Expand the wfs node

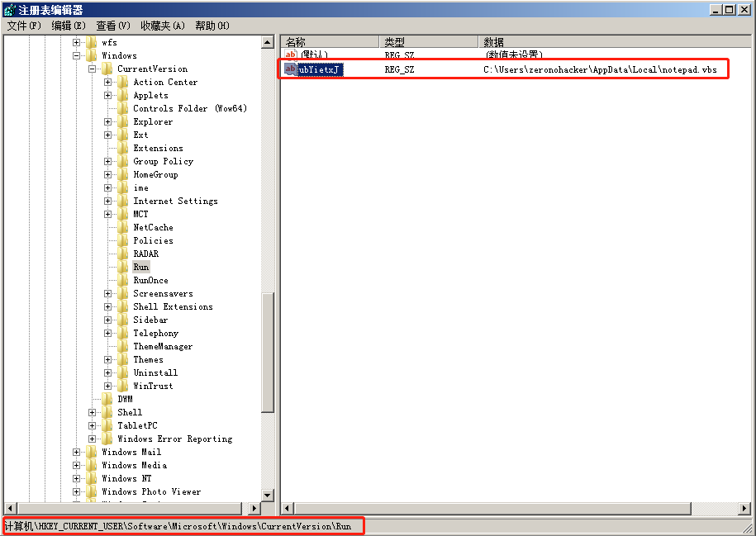76,42
